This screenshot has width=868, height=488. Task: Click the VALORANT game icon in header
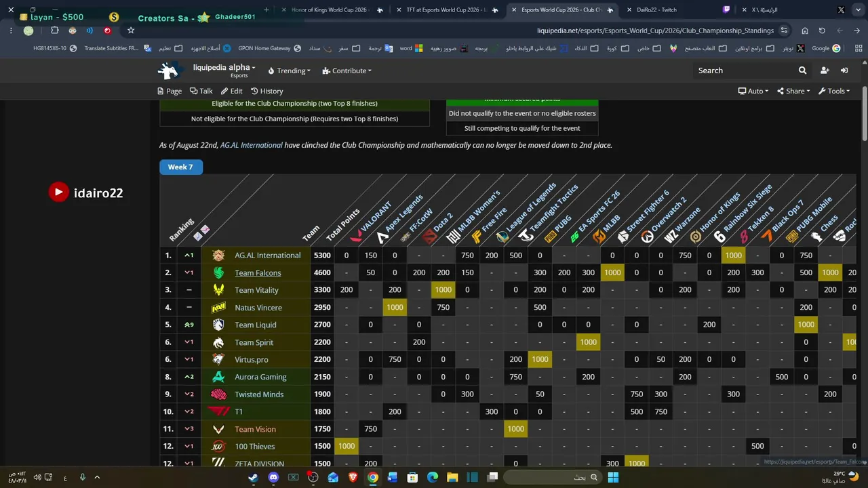tap(356, 237)
